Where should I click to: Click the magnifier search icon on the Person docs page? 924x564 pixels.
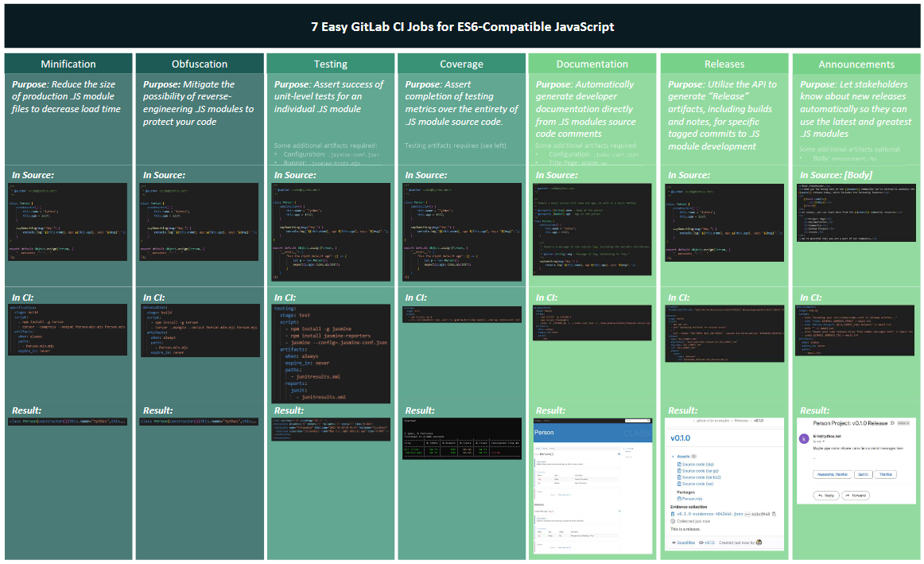tap(648, 421)
